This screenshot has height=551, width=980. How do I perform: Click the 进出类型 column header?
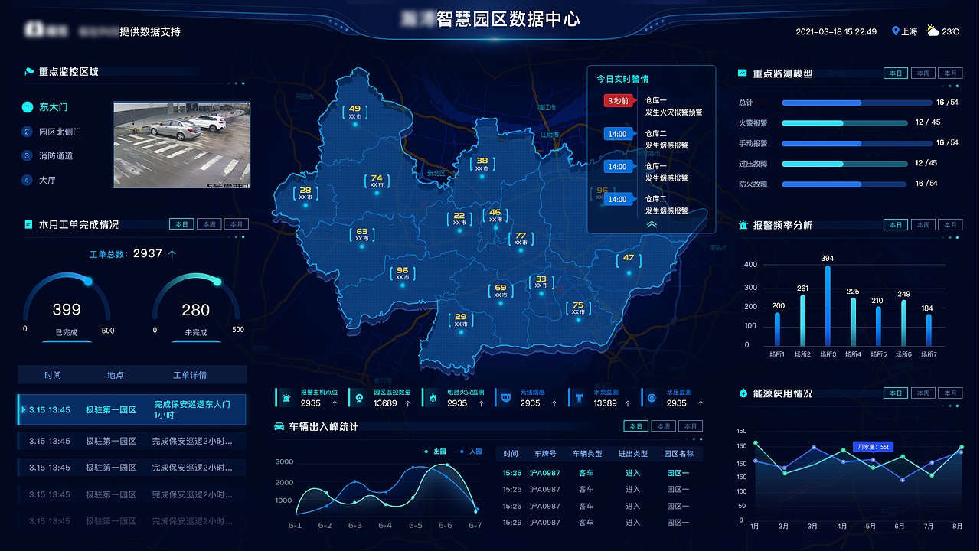click(633, 454)
